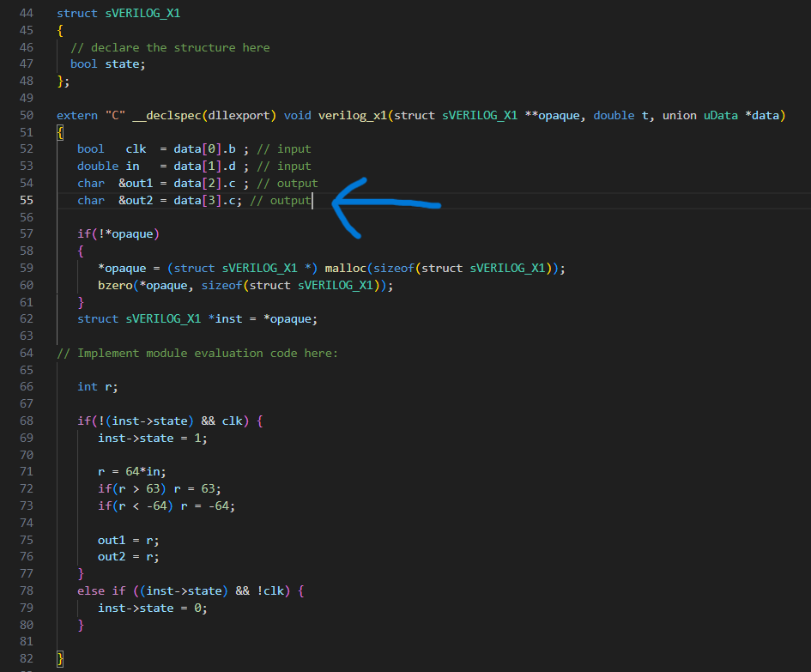Click 'extern' keyword on line 50
811x672 pixels.
point(77,115)
